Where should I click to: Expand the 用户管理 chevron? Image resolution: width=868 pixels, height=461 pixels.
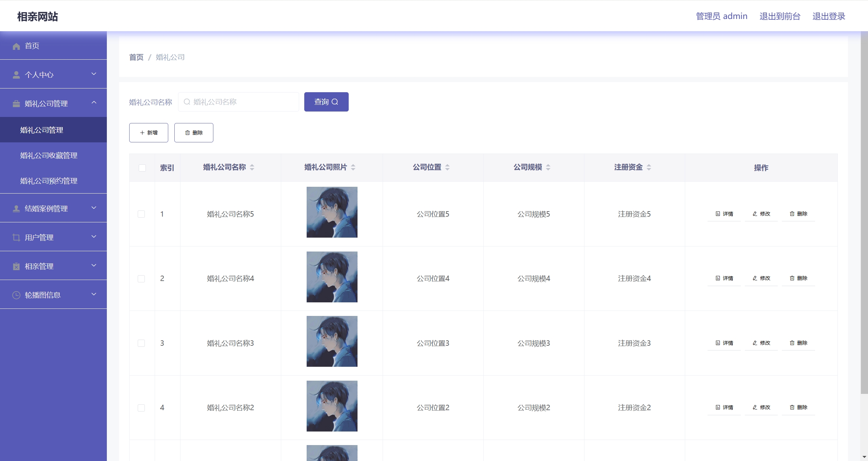tap(94, 237)
